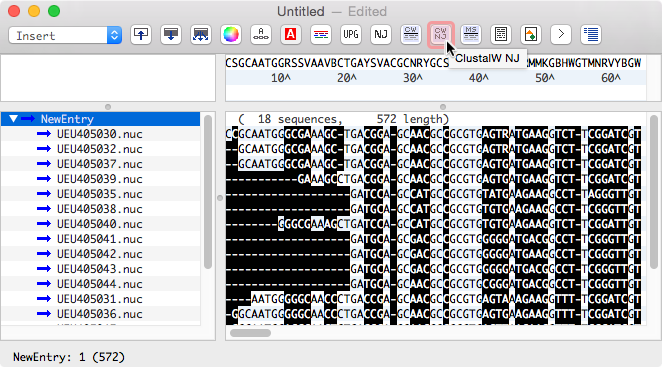The image size is (662, 367).
Task: Click the red letter A icon
Action: (290, 34)
